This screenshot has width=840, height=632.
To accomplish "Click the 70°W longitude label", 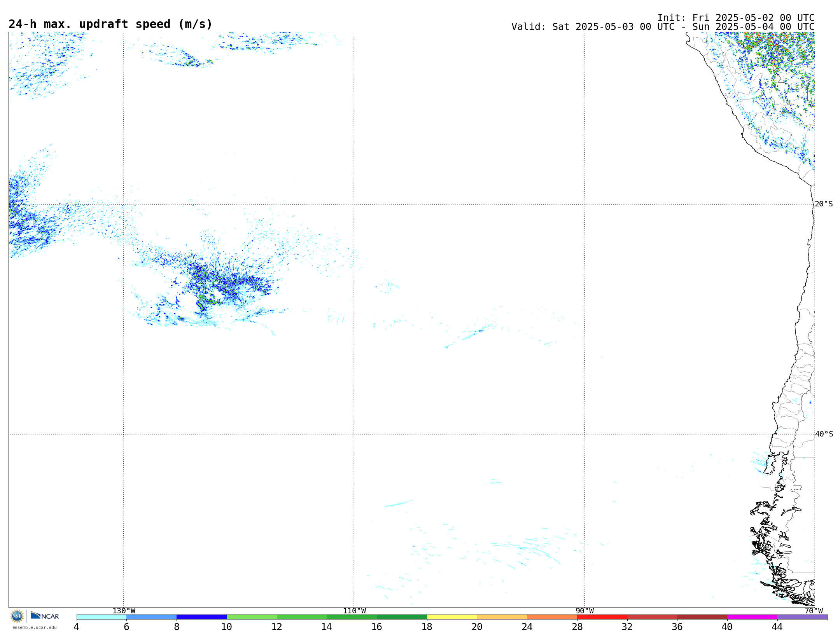I will [814, 611].
